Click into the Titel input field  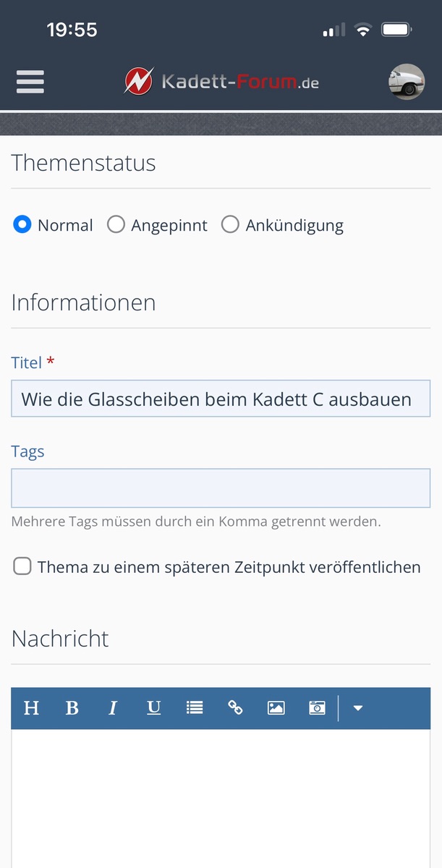click(x=221, y=399)
